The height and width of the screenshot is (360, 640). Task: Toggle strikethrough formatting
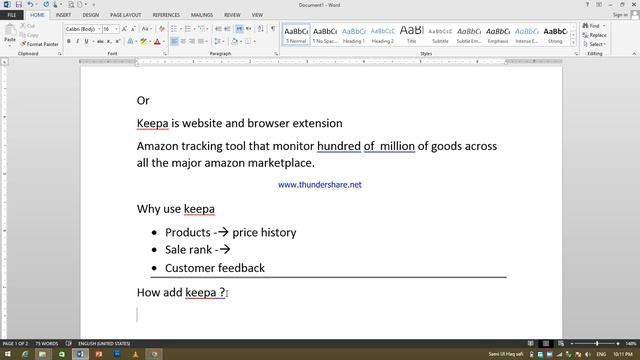[x=100, y=41]
